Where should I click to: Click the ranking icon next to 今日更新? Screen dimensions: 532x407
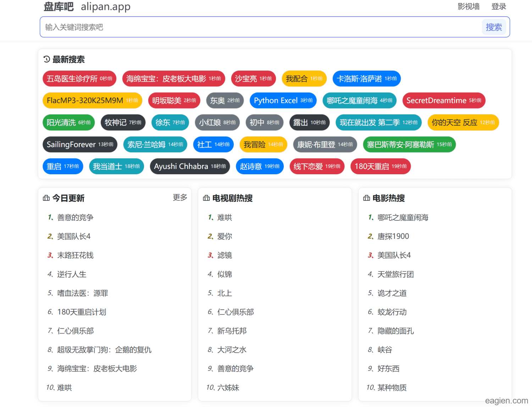pos(46,198)
